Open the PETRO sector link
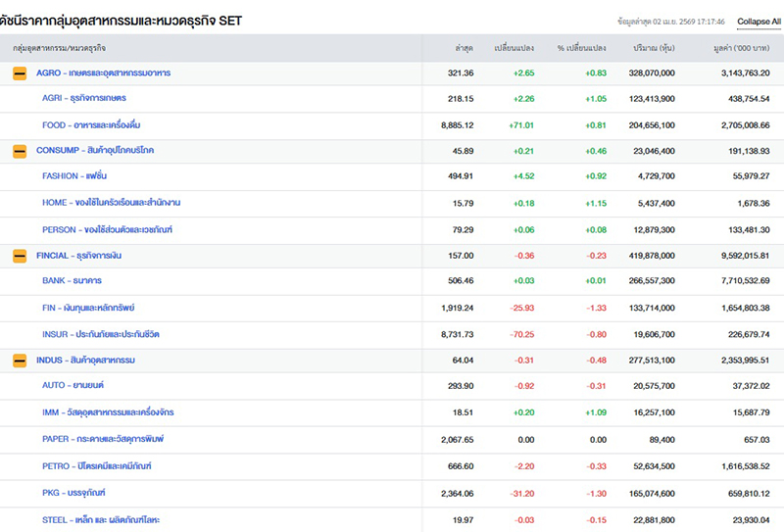 (x=96, y=465)
